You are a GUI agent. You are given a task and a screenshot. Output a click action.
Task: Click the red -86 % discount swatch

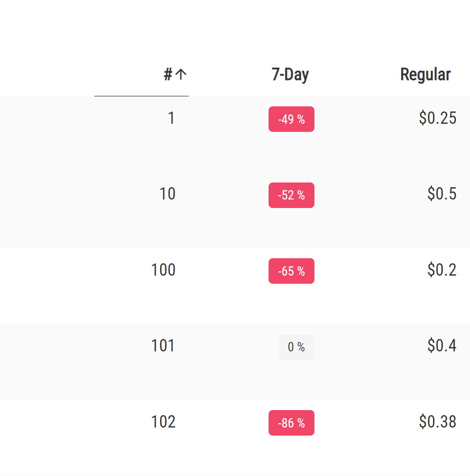pos(291,423)
